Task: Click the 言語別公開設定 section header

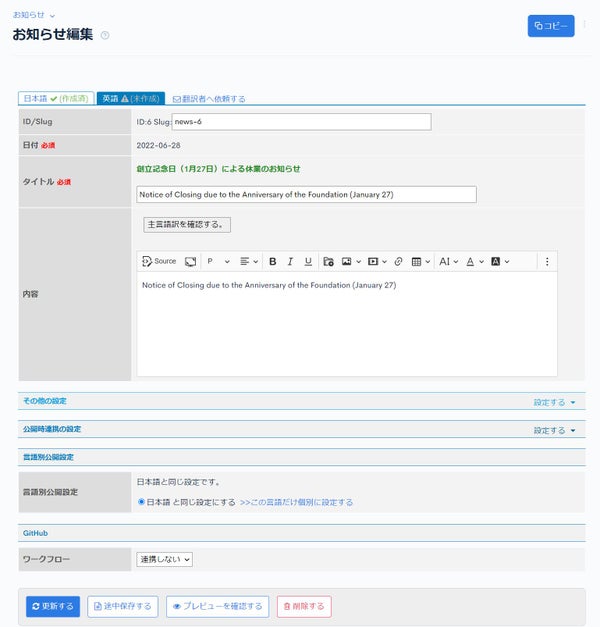Action: pos(302,457)
